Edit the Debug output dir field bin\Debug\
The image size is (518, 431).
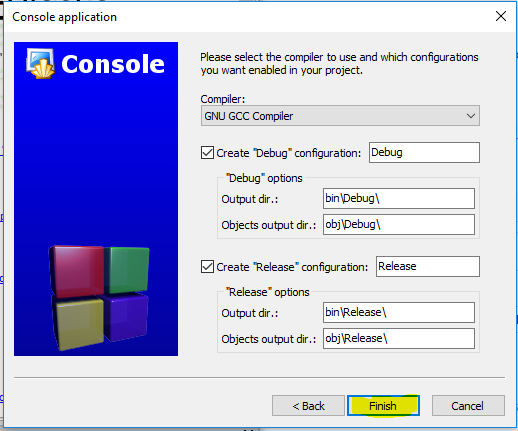(399, 198)
